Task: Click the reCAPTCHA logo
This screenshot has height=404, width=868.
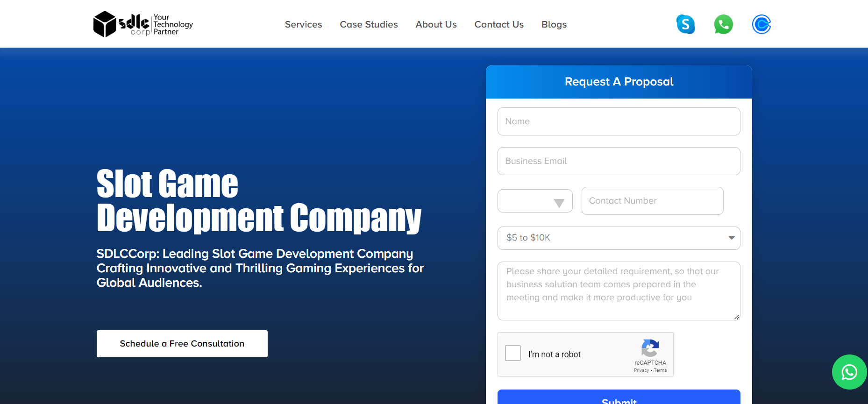Action: 650,348
